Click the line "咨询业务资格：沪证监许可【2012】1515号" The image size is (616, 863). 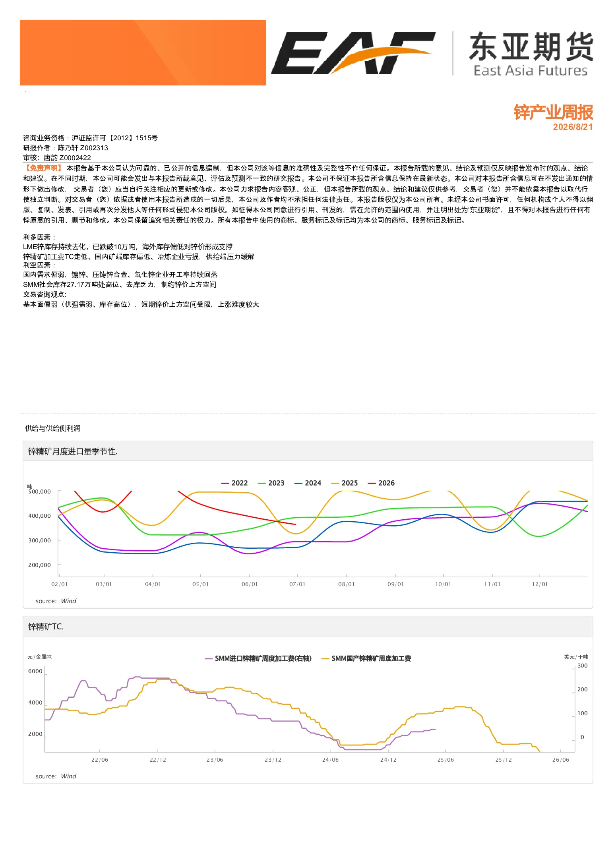click(90, 138)
